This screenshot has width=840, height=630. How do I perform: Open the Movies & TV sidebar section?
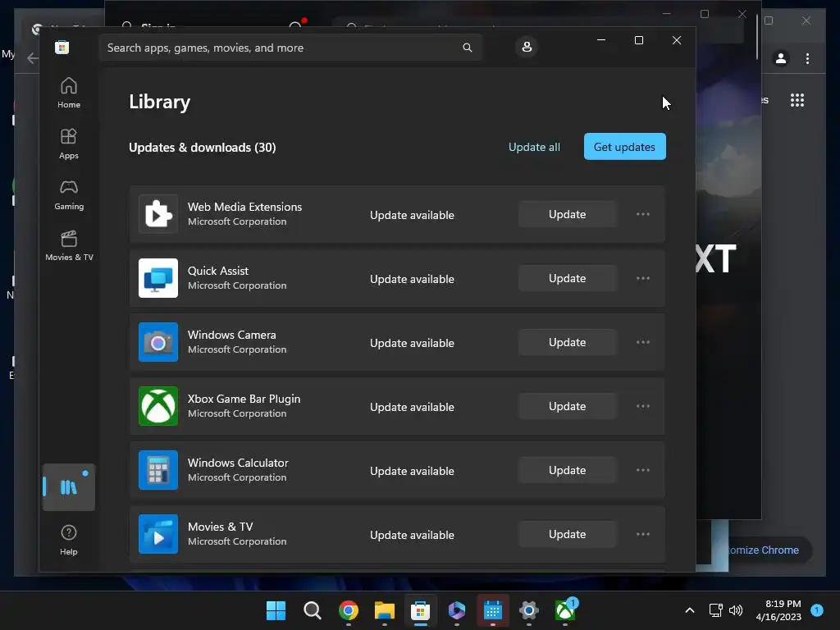69,245
